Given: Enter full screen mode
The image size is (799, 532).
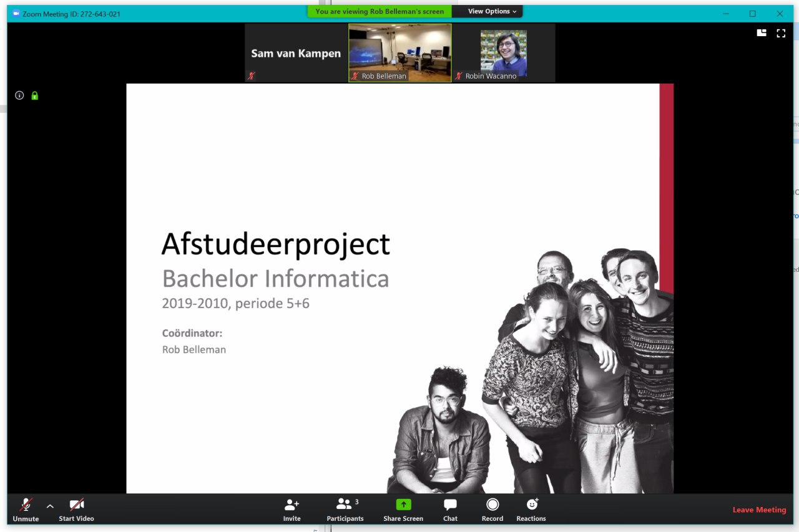Looking at the screenshot, I should tap(780, 33).
